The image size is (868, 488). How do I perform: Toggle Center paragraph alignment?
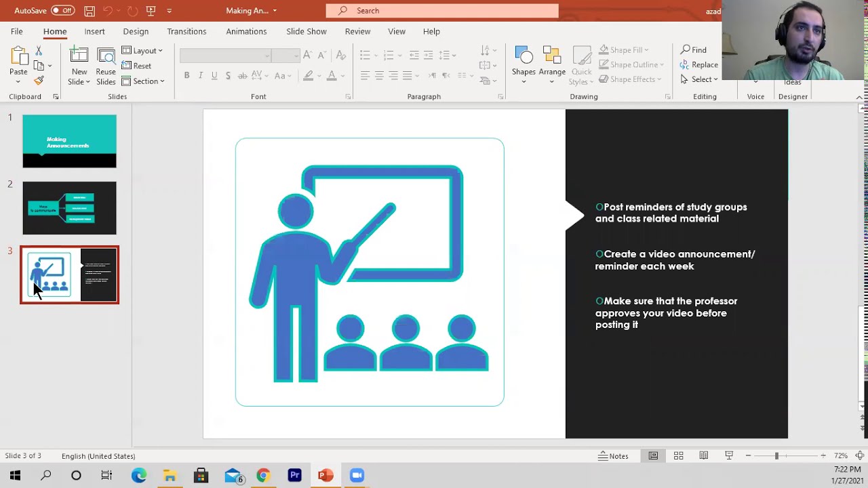pyautogui.click(x=379, y=75)
